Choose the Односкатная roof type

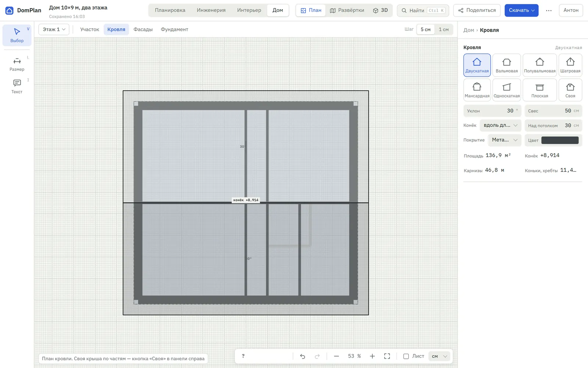(x=506, y=90)
